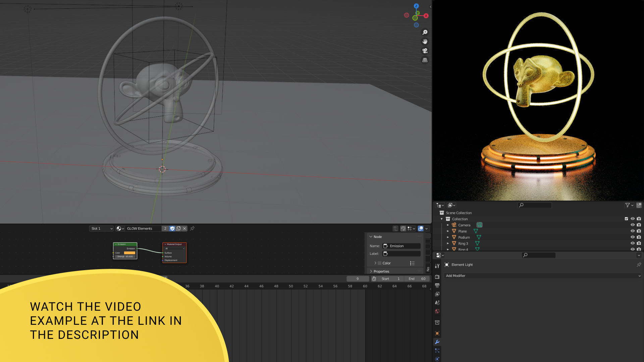Disable Podium in renders via camera icon
This screenshot has width=644, height=362.
639,237
